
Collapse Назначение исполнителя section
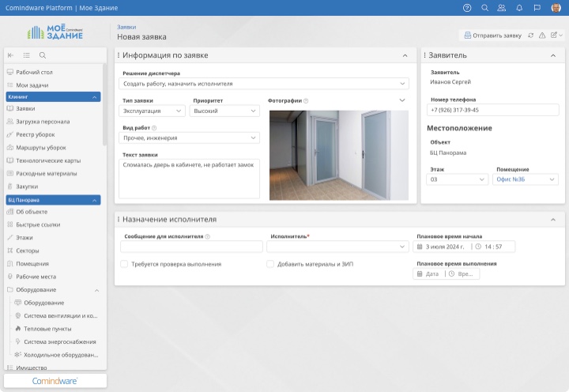pyautogui.click(x=553, y=220)
